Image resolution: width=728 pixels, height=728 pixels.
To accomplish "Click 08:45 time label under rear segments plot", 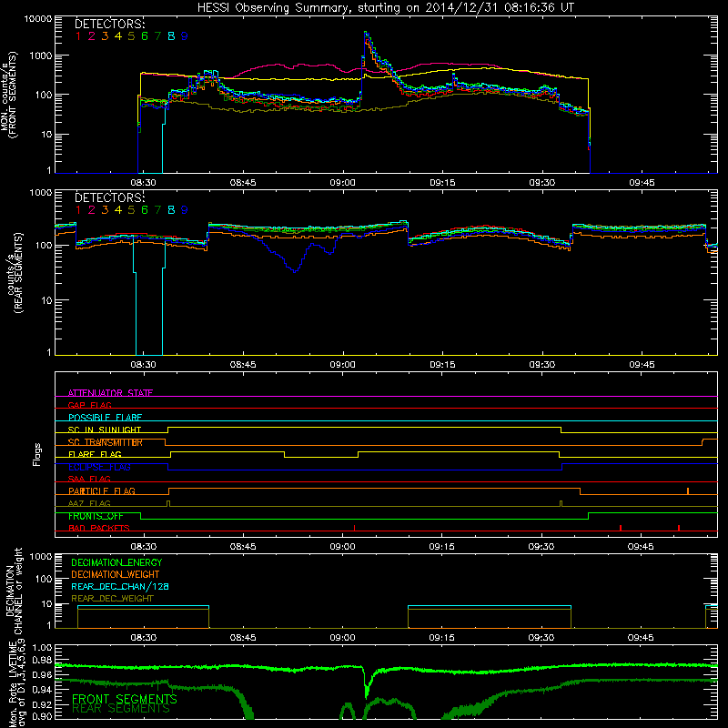I will click(243, 365).
